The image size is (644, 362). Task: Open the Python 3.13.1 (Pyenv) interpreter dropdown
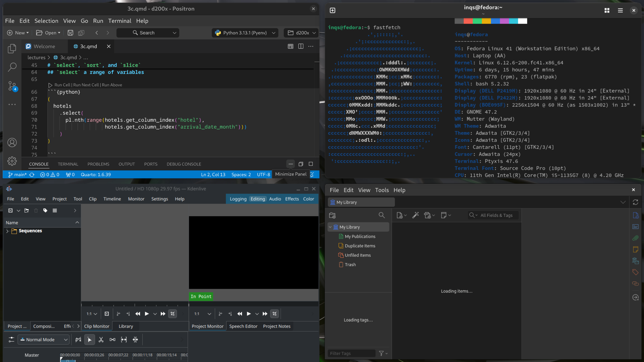point(245,33)
